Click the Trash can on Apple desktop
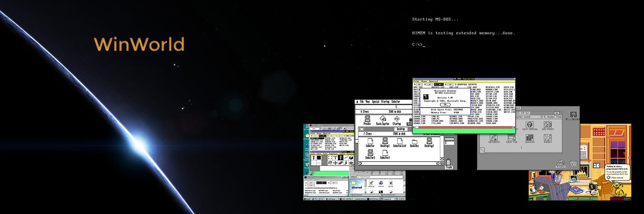644x214 pixels. [x=449, y=163]
